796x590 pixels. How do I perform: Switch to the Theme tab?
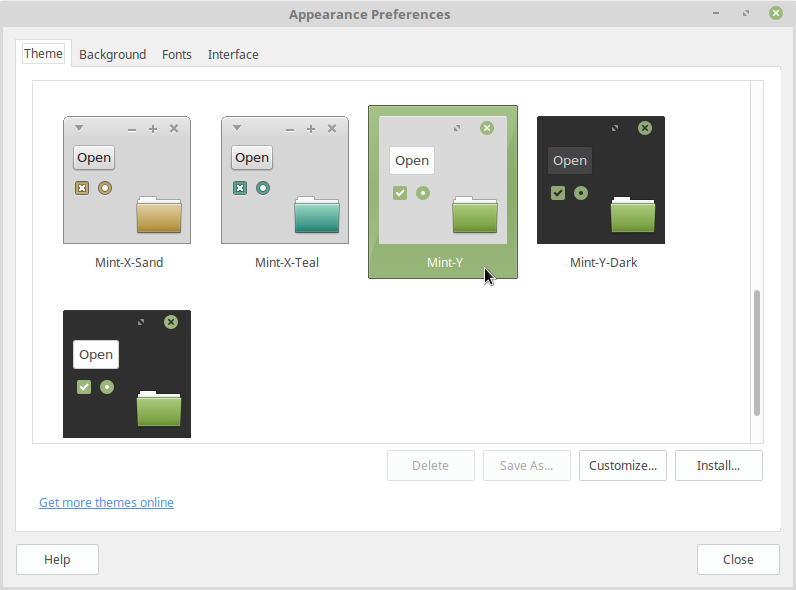click(43, 54)
